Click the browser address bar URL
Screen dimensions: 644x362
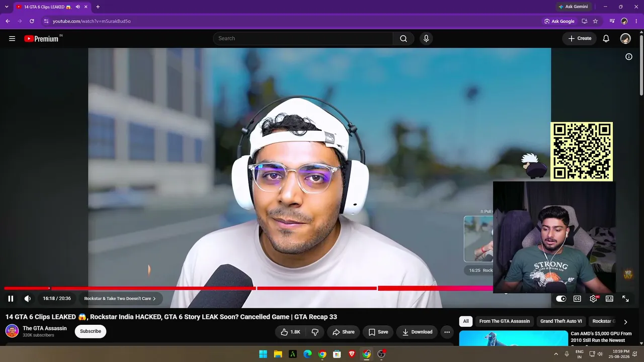(92, 21)
